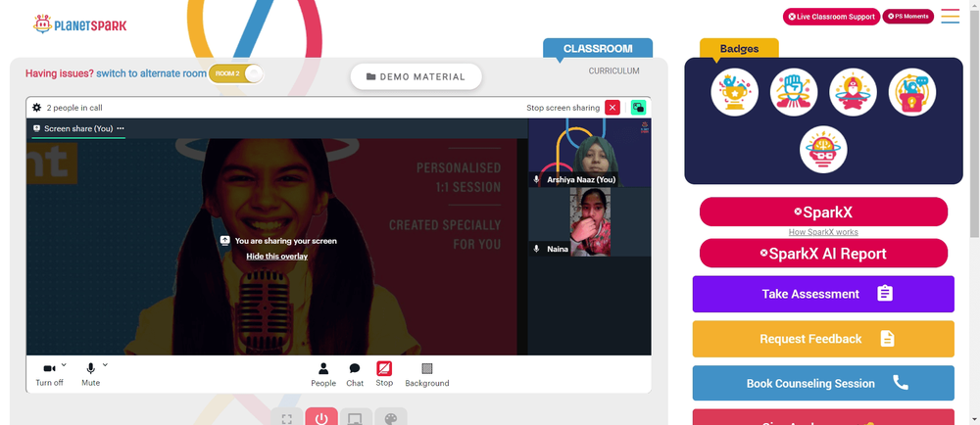Toggle the ROOM 2 switch
The image size is (980, 425).
(x=235, y=73)
